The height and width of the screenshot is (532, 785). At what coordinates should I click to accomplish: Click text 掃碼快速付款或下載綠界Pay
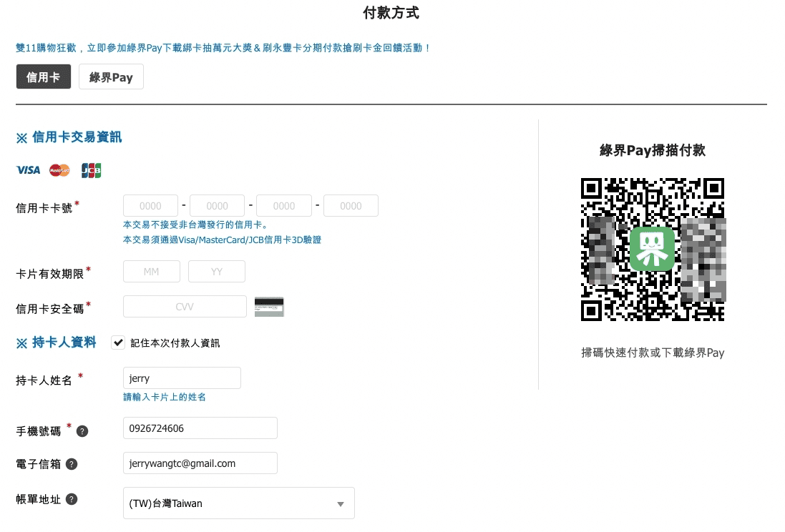(x=653, y=353)
